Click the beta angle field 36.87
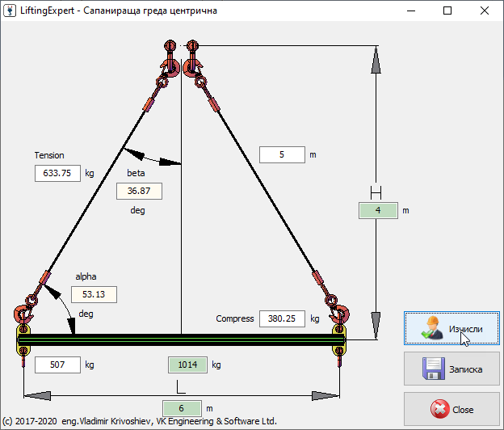Image resolution: width=504 pixels, height=430 pixels. point(139,191)
